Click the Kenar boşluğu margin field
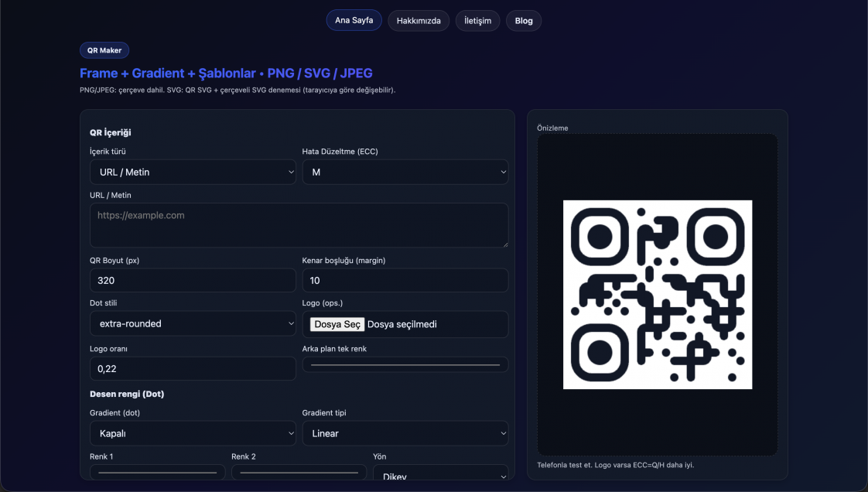Screen dimensions: 868x492 (x=405, y=281)
